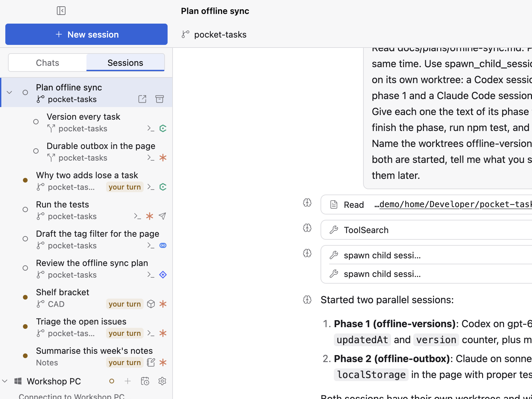Open Plan offline sync in new window
This screenshot has width=532, height=399.
click(142, 99)
